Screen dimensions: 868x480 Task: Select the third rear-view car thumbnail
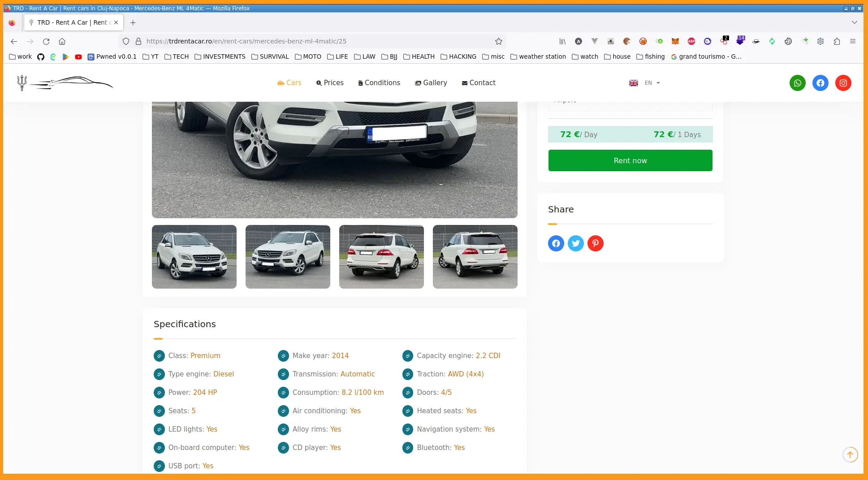coord(381,257)
